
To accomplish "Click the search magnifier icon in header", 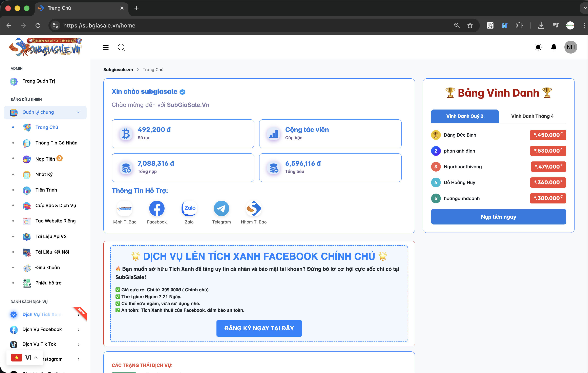I will (121, 47).
